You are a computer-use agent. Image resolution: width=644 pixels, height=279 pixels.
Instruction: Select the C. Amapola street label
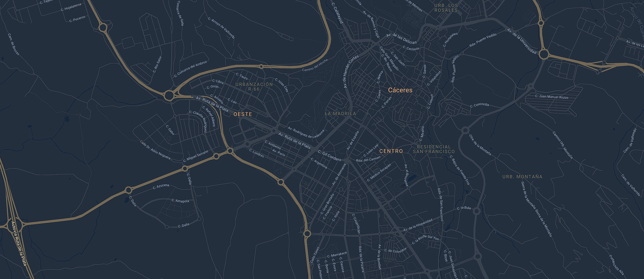click(x=180, y=201)
